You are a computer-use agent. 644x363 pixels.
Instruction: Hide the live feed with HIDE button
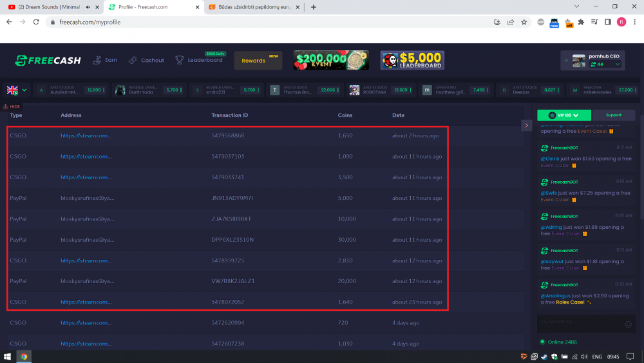click(12, 106)
